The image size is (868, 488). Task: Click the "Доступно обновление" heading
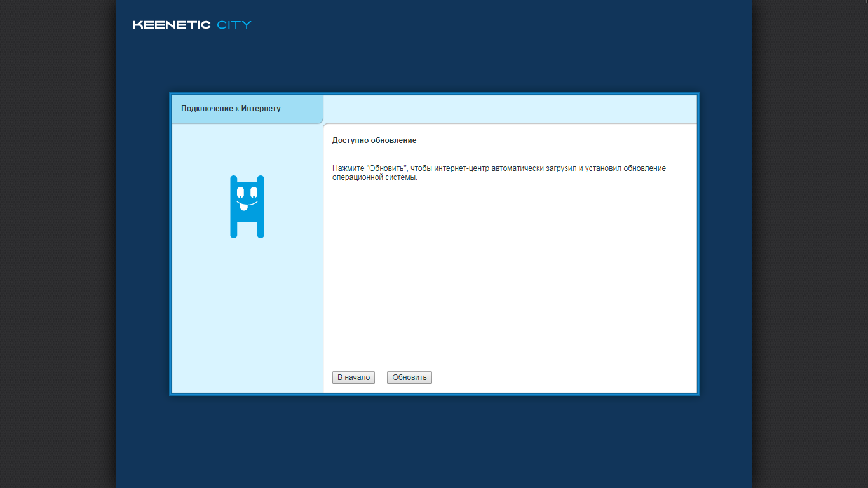tap(374, 140)
